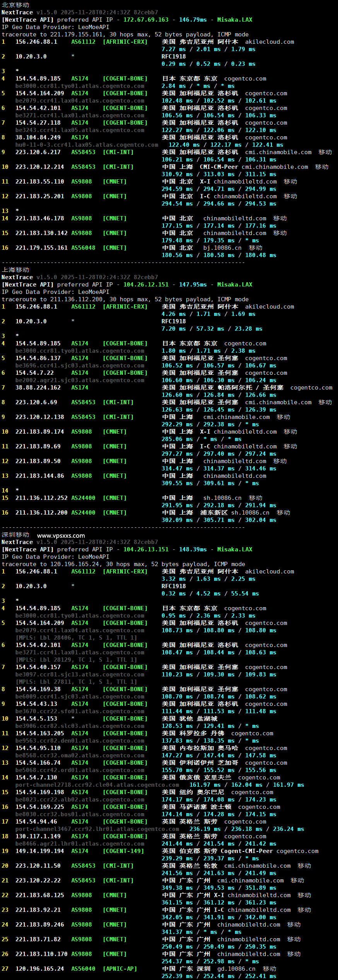Click the gd.10086.cn domain
The width and height of the screenshot is (338, 980).
(236, 969)
